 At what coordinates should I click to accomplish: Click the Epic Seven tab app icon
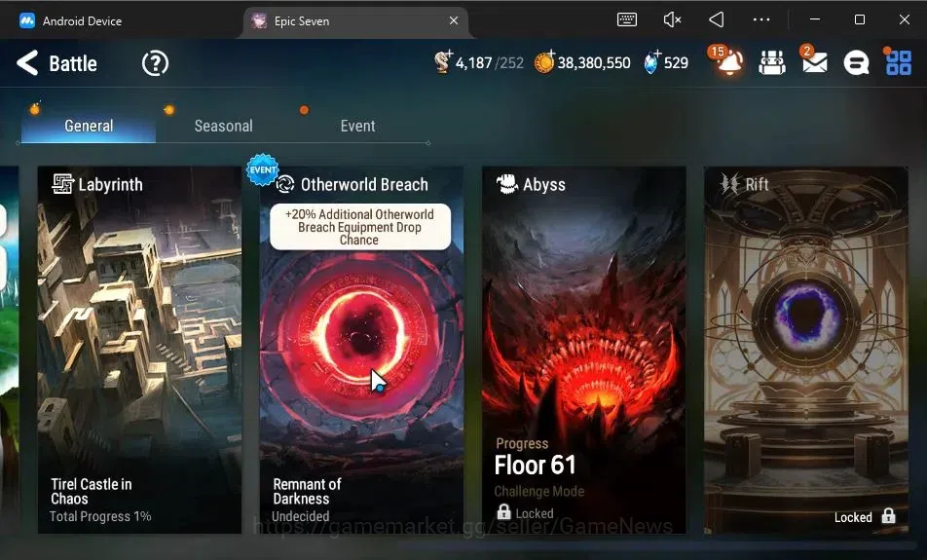pyautogui.click(x=258, y=20)
